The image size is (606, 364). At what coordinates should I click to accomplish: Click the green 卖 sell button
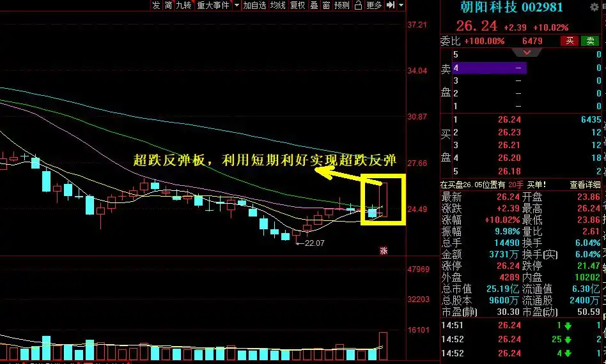[589, 41]
